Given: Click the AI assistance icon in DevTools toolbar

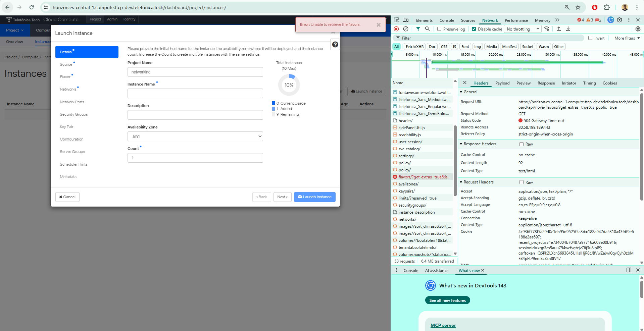Looking at the screenshot, I should 611,20.
